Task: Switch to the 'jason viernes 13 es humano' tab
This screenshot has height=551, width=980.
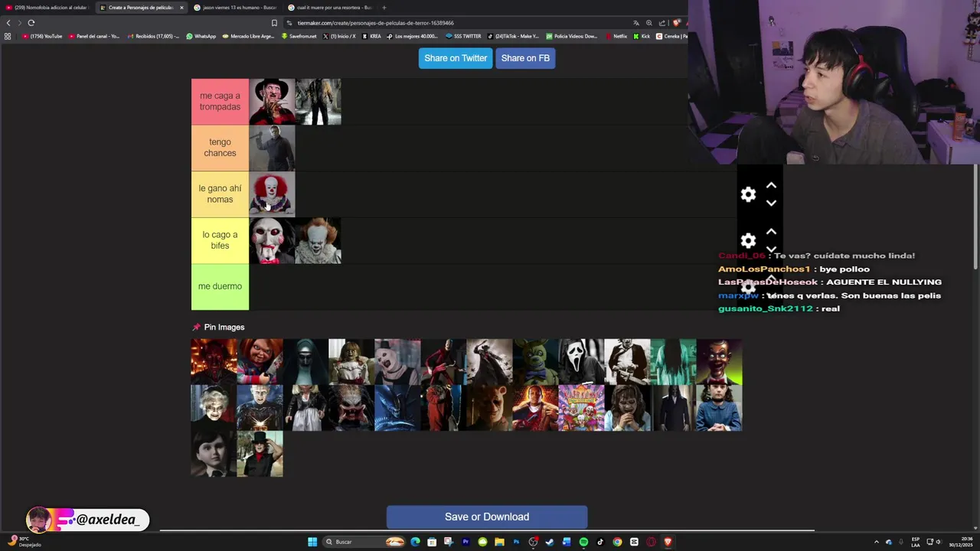Action: click(236, 8)
